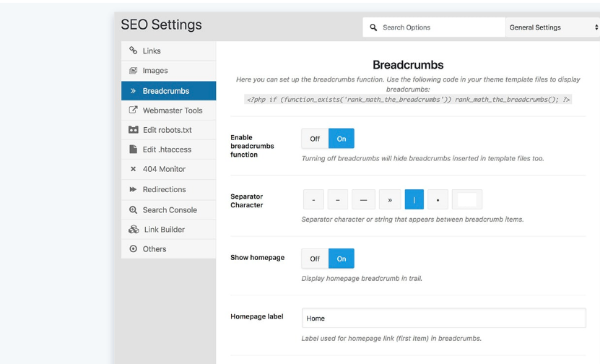Click the Redirections forward arrows icon
Screen dimensions: 600x364
click(133, 189)
